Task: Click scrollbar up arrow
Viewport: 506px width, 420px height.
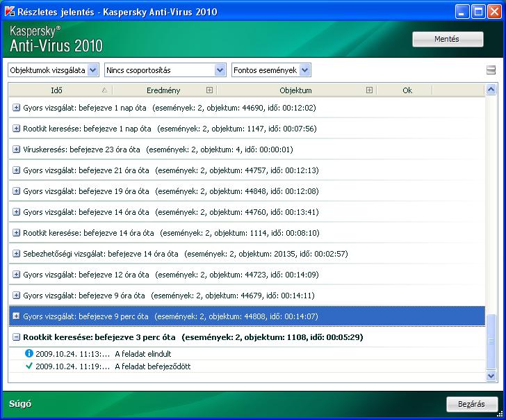Action: [x=491, y=90]
